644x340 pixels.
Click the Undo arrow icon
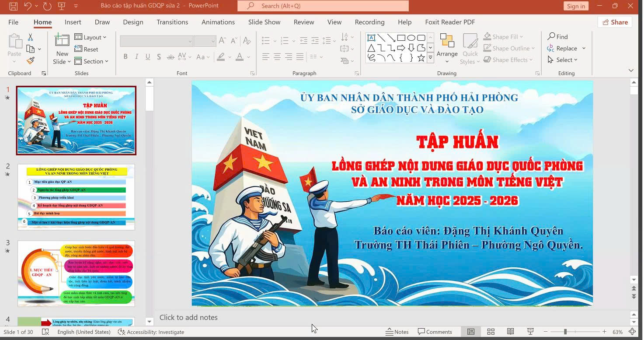pos(28,6)
